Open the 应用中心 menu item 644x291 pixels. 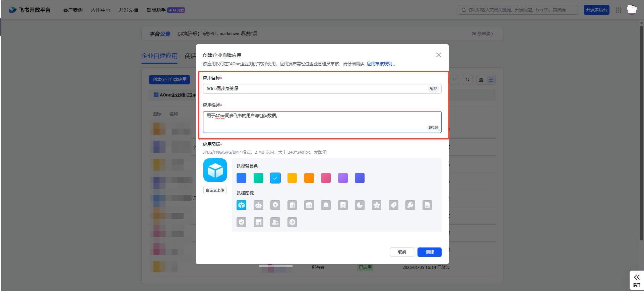(101, 10)
